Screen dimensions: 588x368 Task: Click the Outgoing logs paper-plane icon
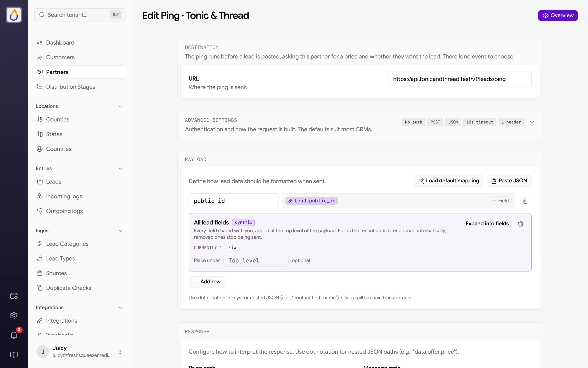tap(40, 211)
